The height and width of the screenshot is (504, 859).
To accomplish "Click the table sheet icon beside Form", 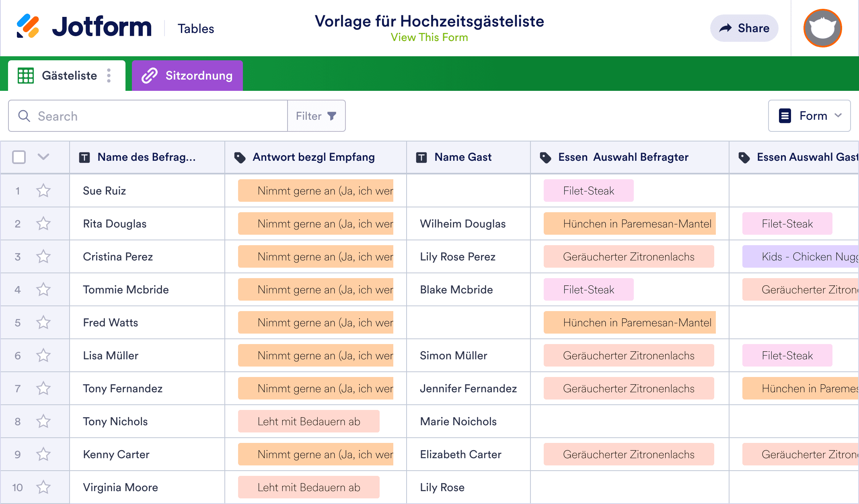I will coord(784,116).
